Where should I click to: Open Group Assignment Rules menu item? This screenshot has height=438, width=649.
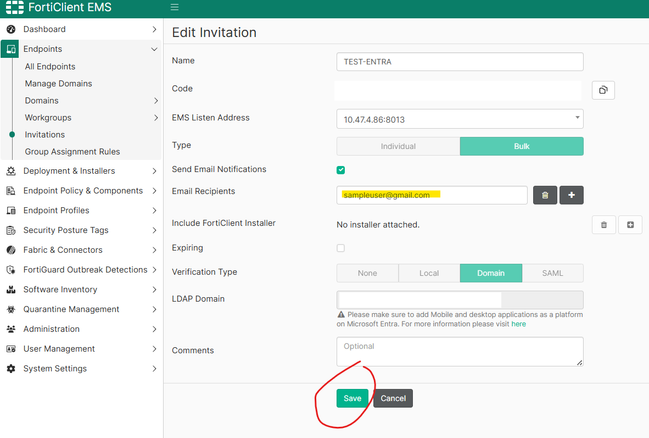72,152
